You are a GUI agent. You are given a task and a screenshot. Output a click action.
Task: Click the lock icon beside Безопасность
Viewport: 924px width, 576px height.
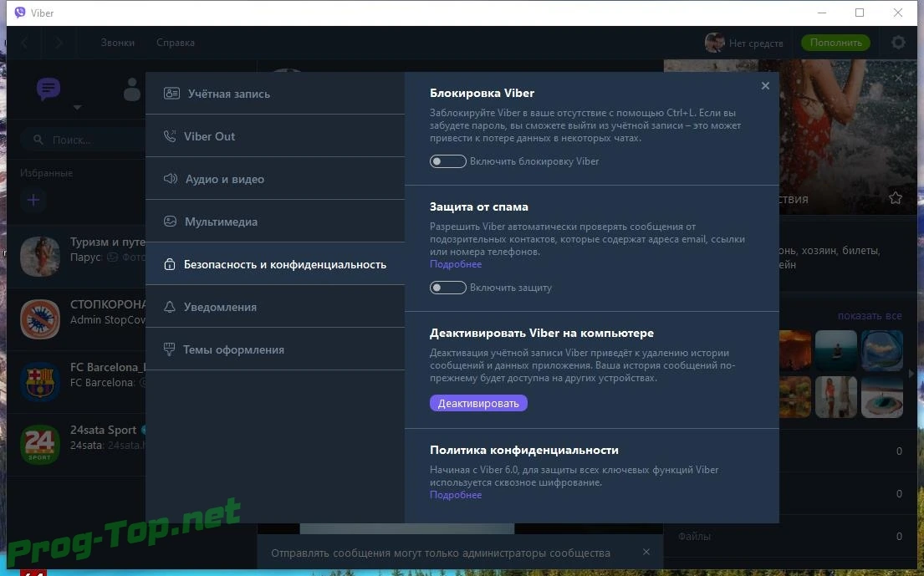pos(169,264)
